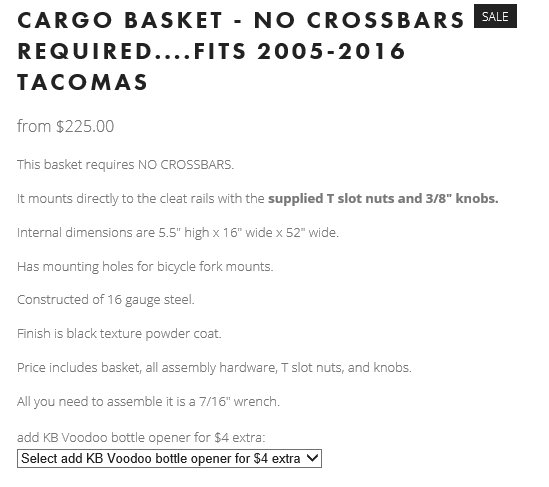Click the 'from $225.00' price text
This screenshot has width=549, height=487.
point(65,126)
